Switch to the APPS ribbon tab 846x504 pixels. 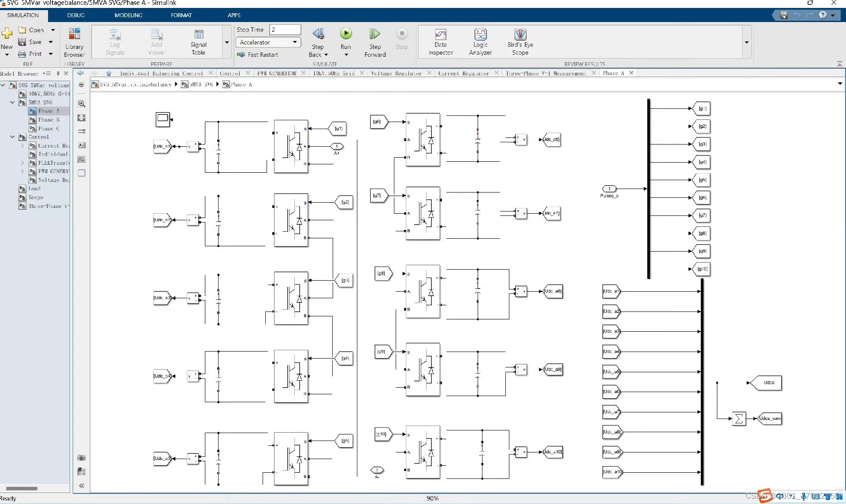coord(234,15)
